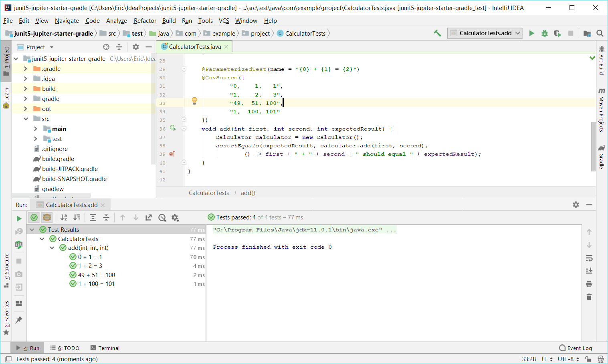Switch to the Terminal tool window tab

(105, 348)
